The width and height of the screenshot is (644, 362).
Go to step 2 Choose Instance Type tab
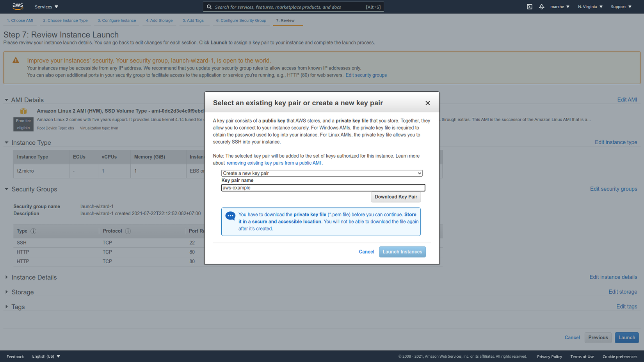point(65,20)
